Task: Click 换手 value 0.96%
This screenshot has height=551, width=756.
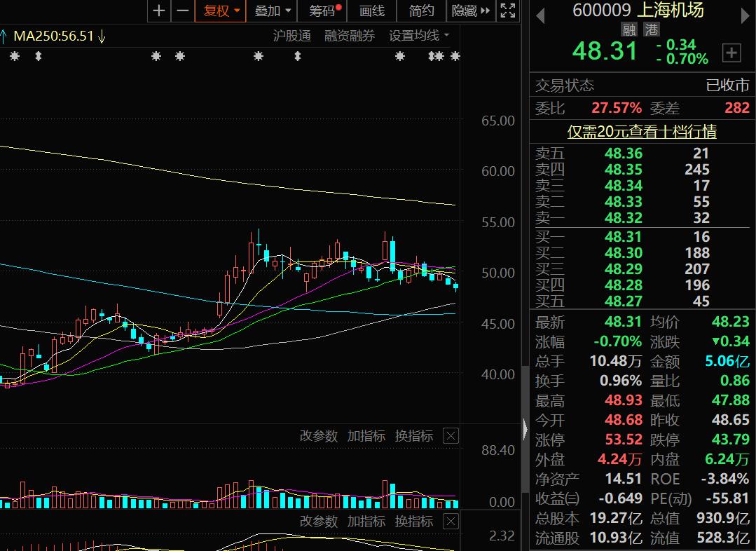Action: (621, 381)
